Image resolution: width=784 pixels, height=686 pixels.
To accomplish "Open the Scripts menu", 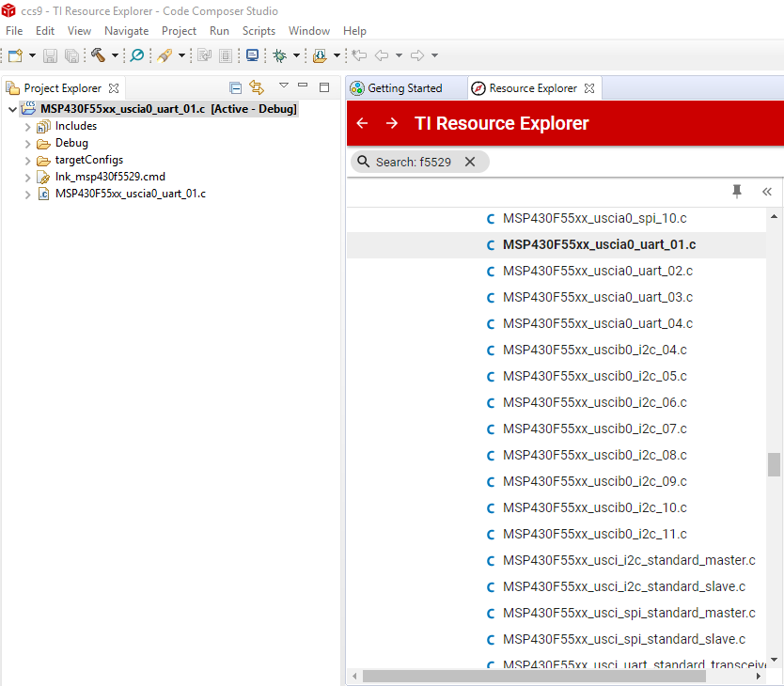I will point(259,31).
